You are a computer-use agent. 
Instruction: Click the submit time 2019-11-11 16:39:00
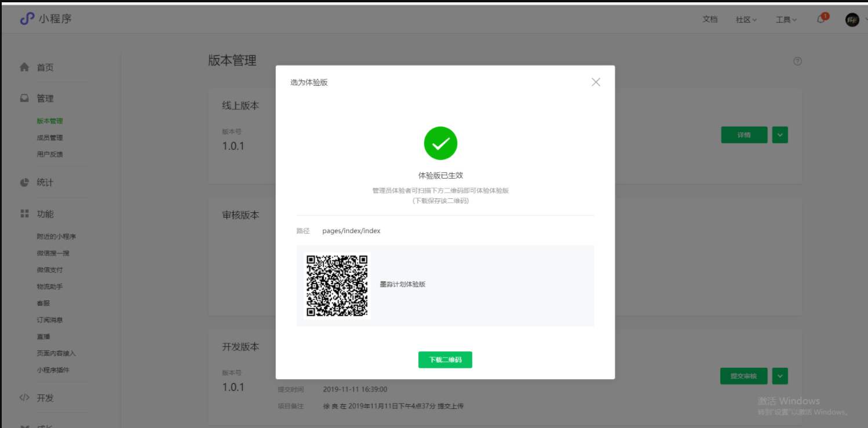click(355, 389)
